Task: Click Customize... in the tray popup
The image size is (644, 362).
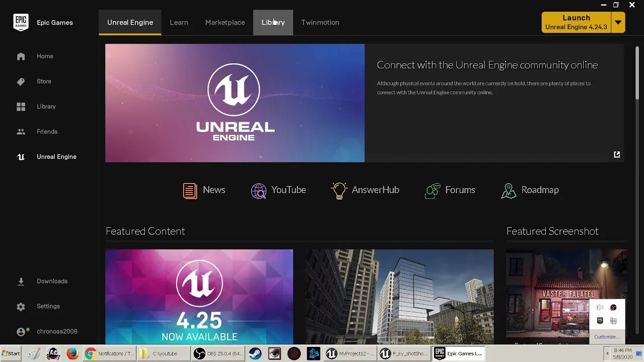Action: [606, 337]
